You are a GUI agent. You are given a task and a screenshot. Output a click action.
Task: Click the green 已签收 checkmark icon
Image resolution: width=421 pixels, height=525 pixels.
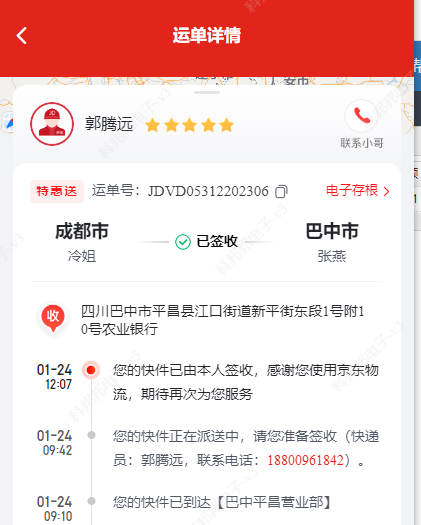[183, 242]
